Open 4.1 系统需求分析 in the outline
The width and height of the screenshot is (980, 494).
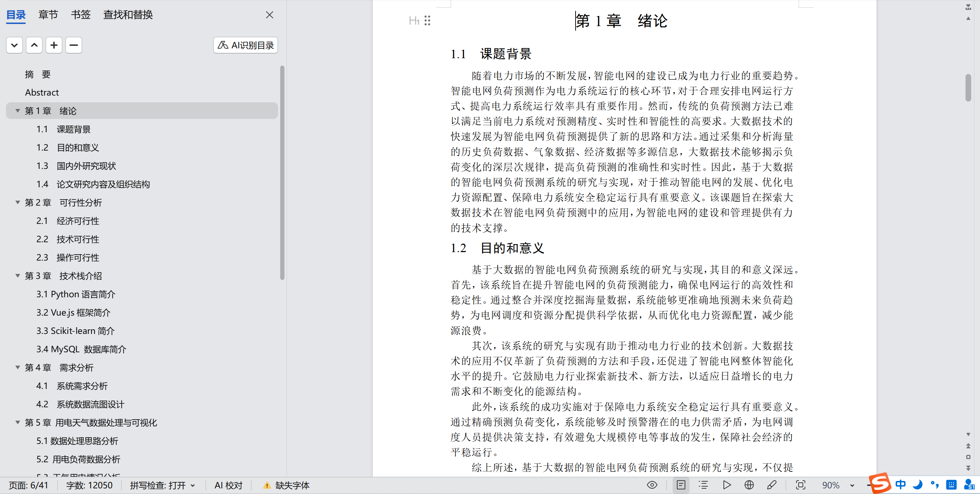coord(72,386)
